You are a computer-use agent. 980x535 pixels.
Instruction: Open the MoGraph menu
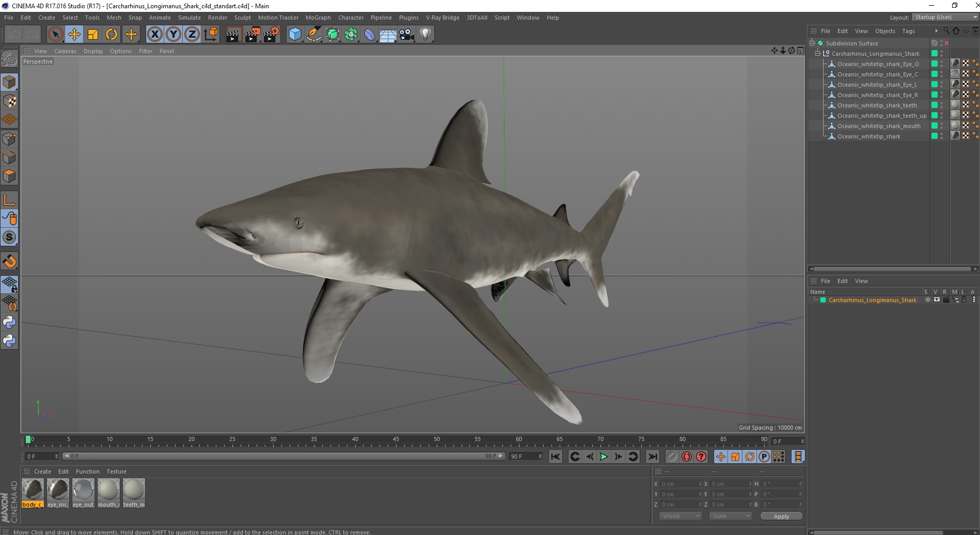click(x=318, y=18)
